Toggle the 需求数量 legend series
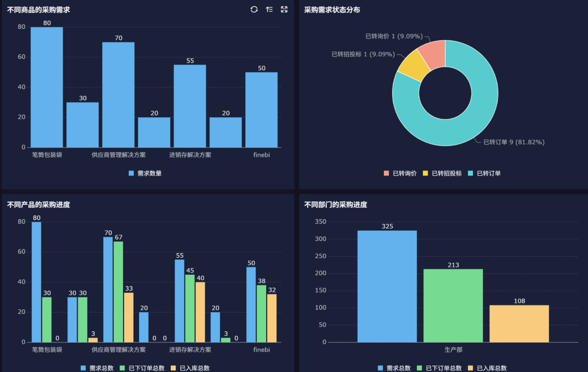 145,173
